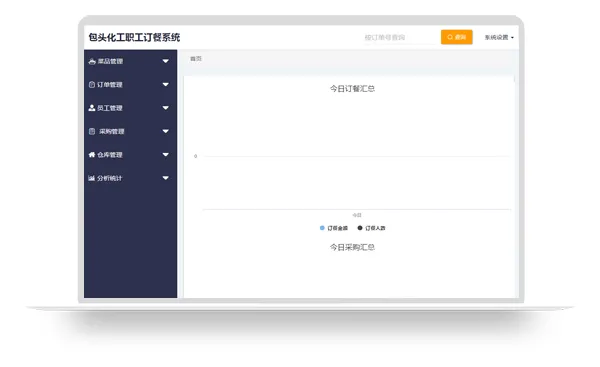Expand the 采购管理 dropdown arrow
Screen dimensions: 600x367
click(x=166, y=131)
